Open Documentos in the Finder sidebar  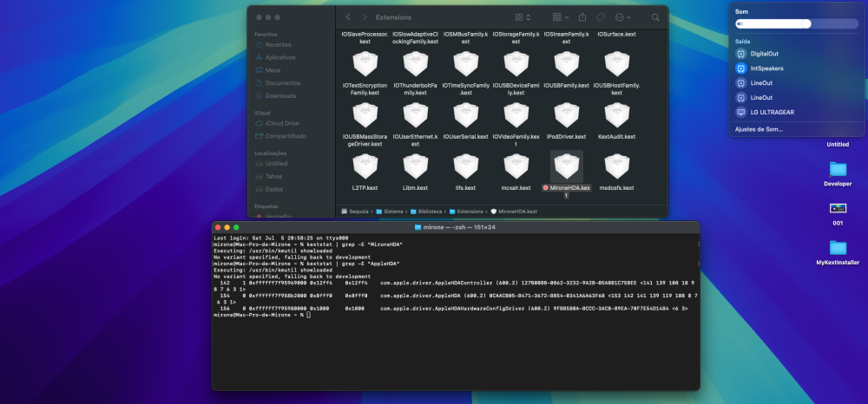coord(278,83)
